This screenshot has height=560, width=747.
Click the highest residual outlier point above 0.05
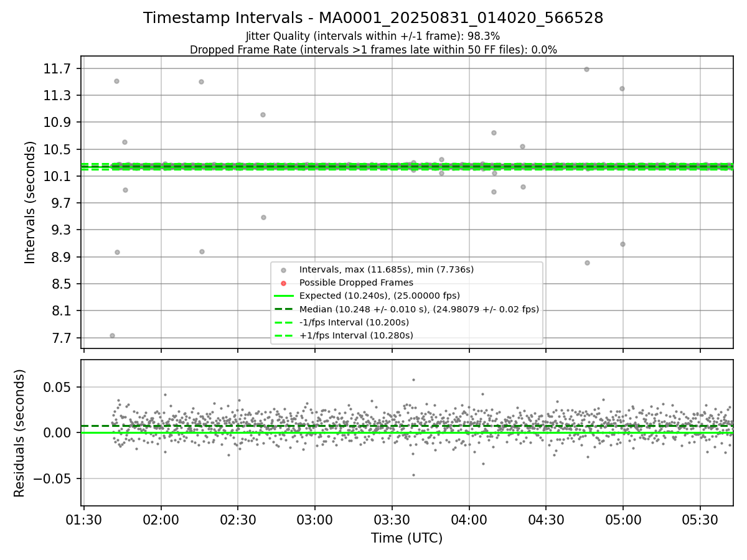(x=413, y=380)
